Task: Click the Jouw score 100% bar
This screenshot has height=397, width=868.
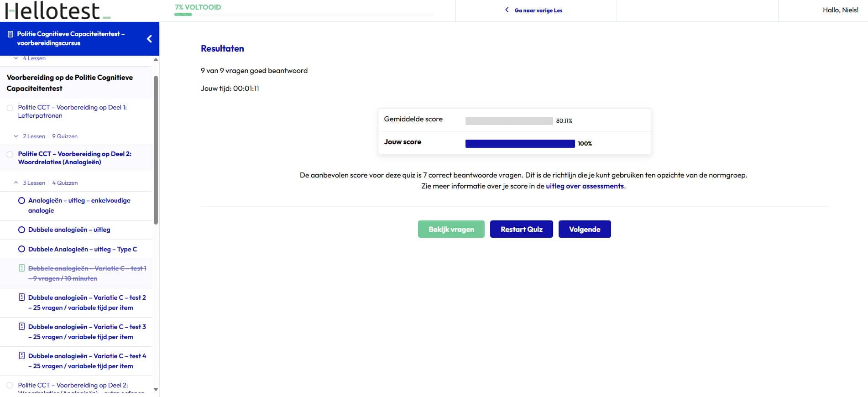Action: pos(520,144)
